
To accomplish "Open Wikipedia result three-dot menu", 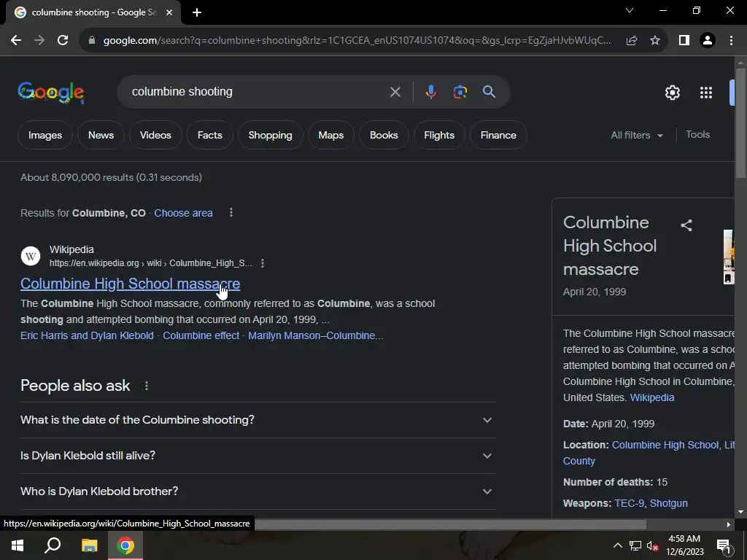I will pos(263,262).
